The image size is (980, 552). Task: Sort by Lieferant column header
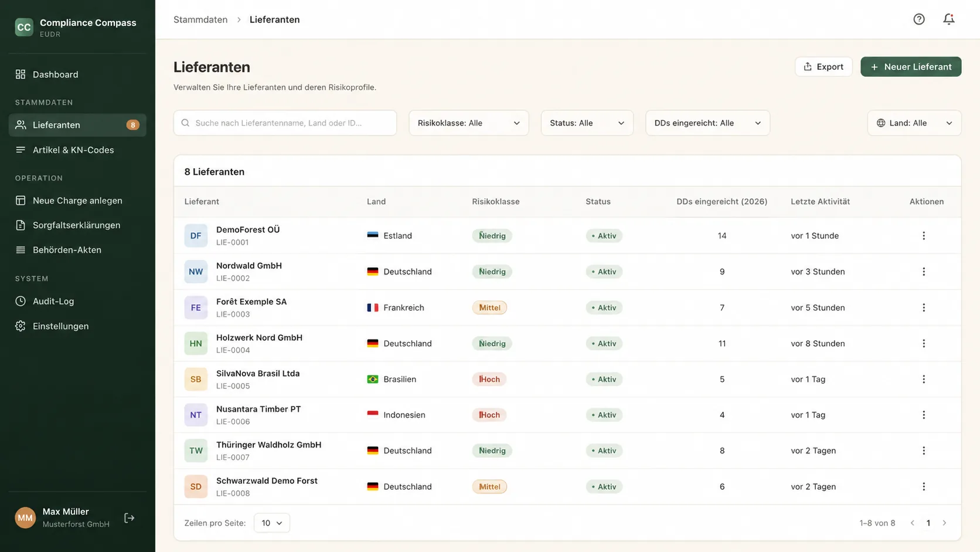tap(202, 201)
